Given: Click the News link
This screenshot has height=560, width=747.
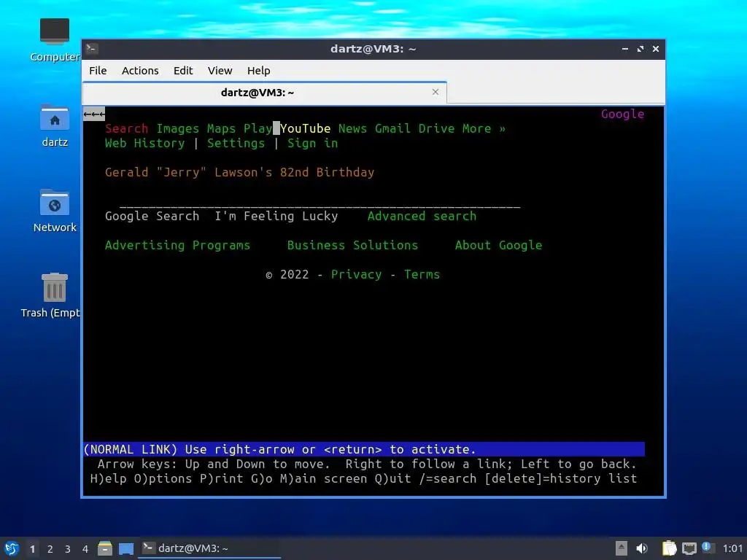Looking at the screenshot, I should [x=352, y=128].
